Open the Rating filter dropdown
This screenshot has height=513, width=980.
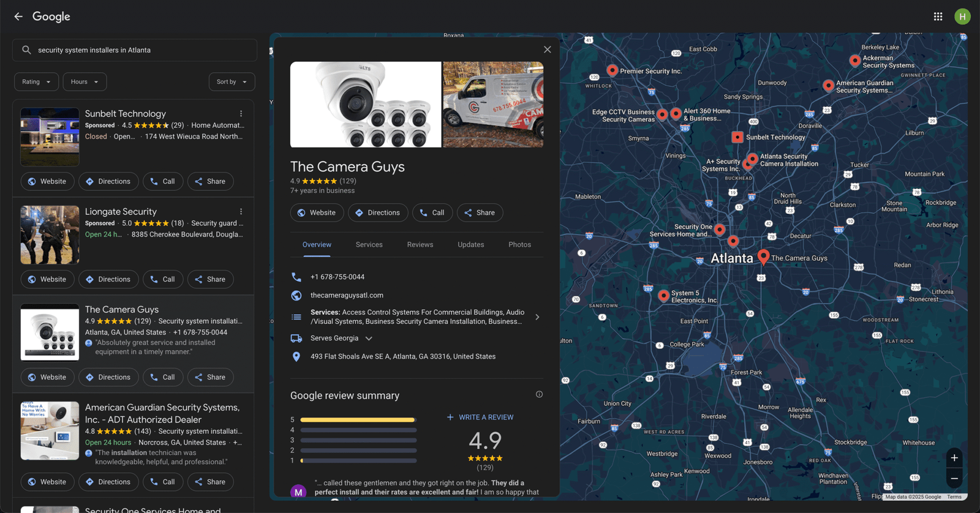tap(37, 81)
